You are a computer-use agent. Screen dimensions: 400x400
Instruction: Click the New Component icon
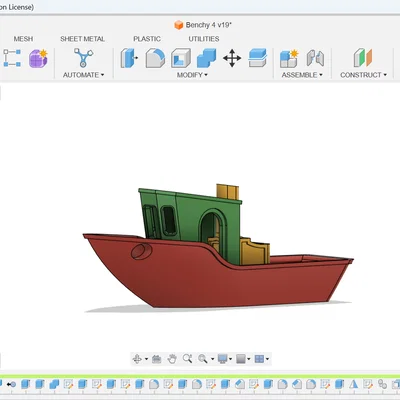[289, 58]
